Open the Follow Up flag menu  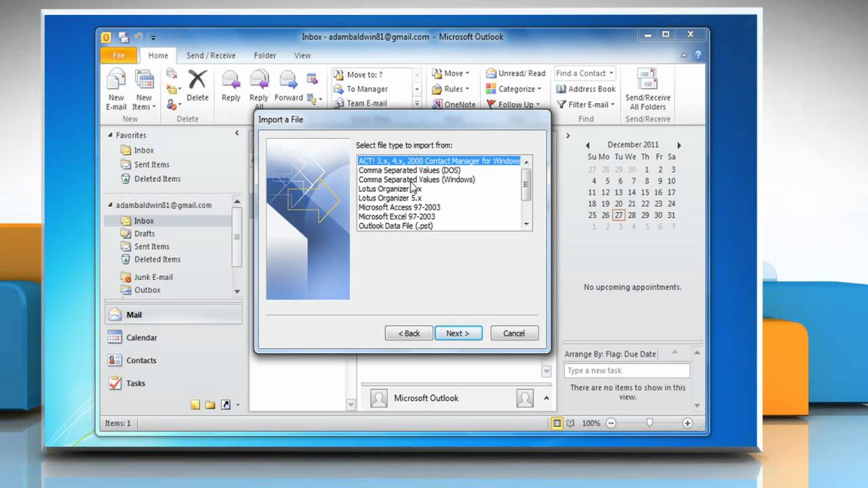click(514, 104)
